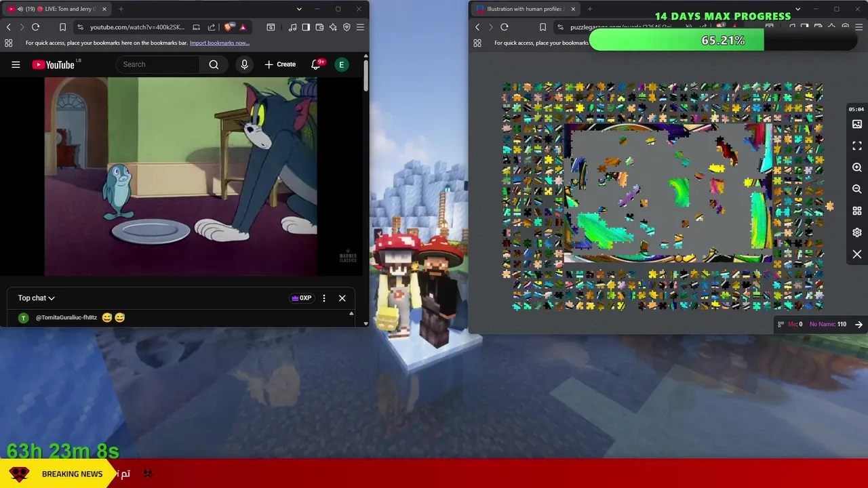Close the puzzle with the X icon
The height and width of the screenshot is (488, 868).
[857, 254]
